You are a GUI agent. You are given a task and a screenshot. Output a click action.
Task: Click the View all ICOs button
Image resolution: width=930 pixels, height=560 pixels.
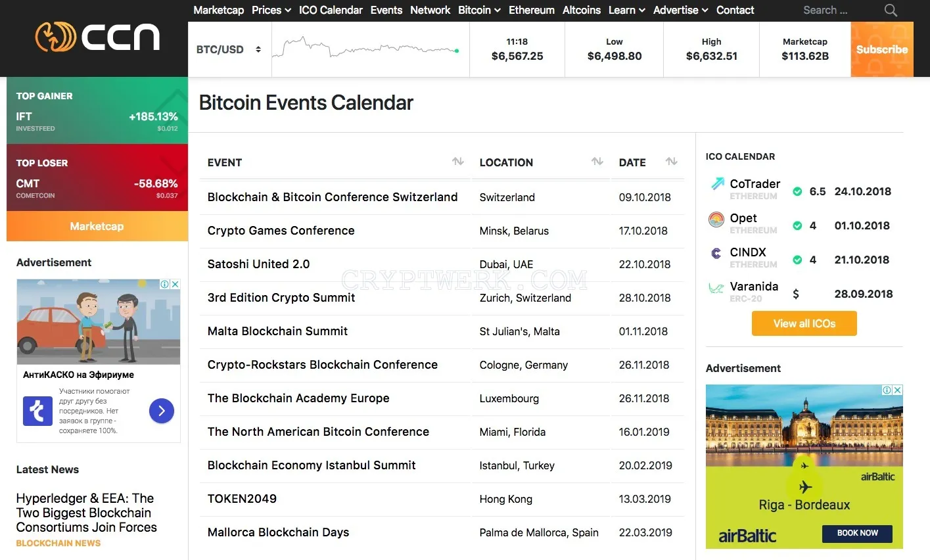point(804,323)
